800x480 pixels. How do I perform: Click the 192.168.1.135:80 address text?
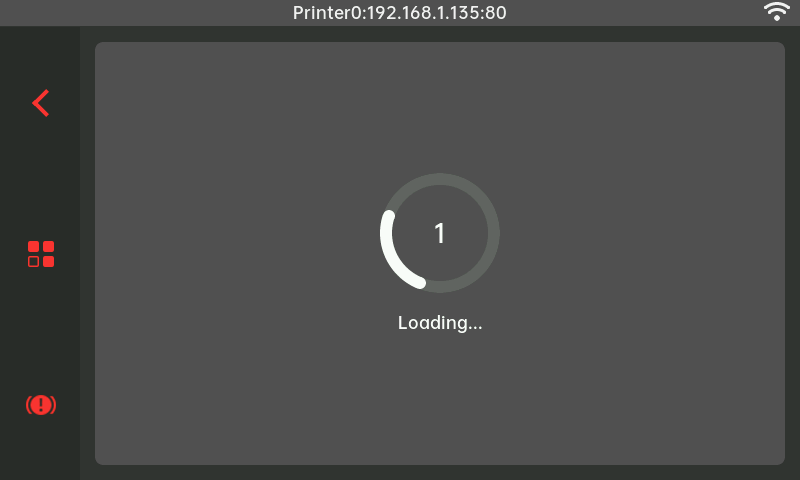(437, 13)
